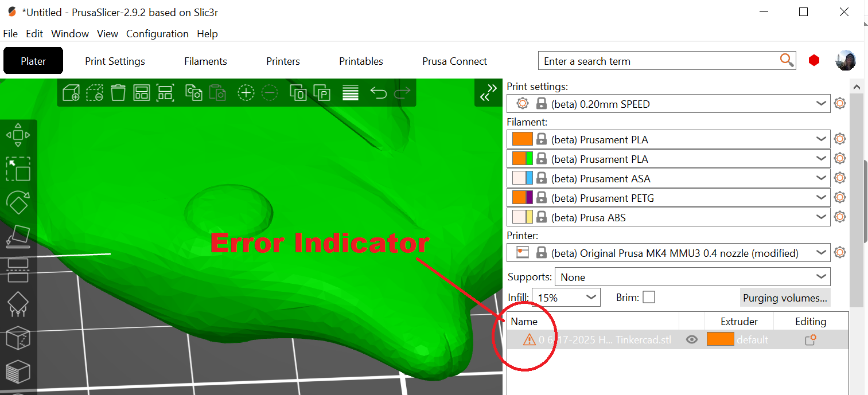Expand the Prusament PETG filament dropdown
The image size is (868, 395).
[x=821, y=198]
